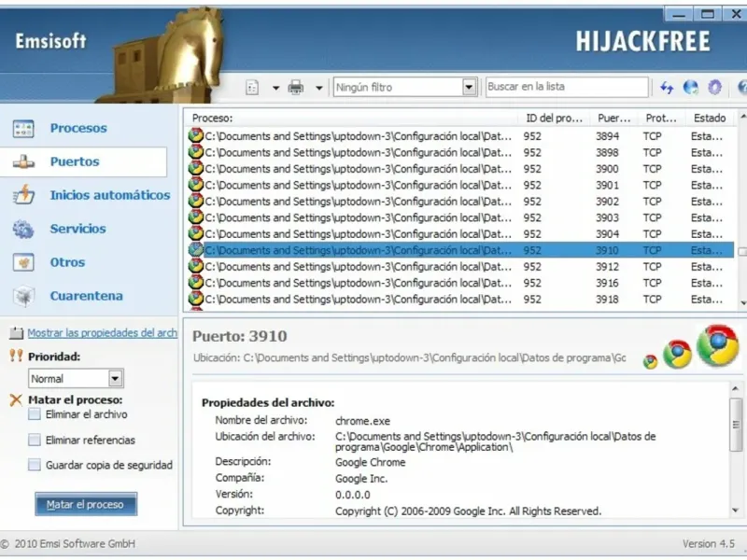
Task: Click the file properties icon beside Mostrar link
Action: click(16, 333)
